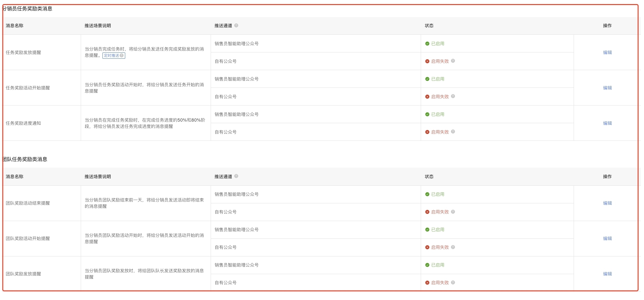Viewport: 644px width, 300px height.
Task: Edit the 任务奖励进度通知 message
Action: [607, 123]
